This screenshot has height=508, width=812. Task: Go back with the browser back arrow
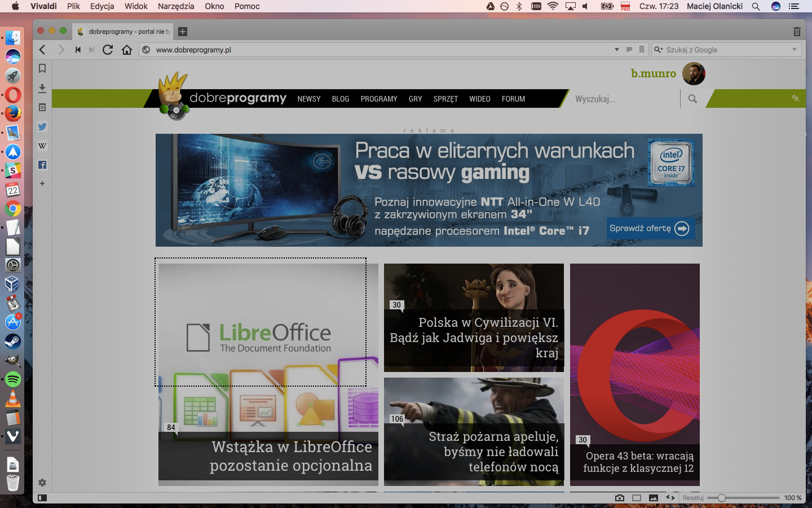tap(42, 50)
